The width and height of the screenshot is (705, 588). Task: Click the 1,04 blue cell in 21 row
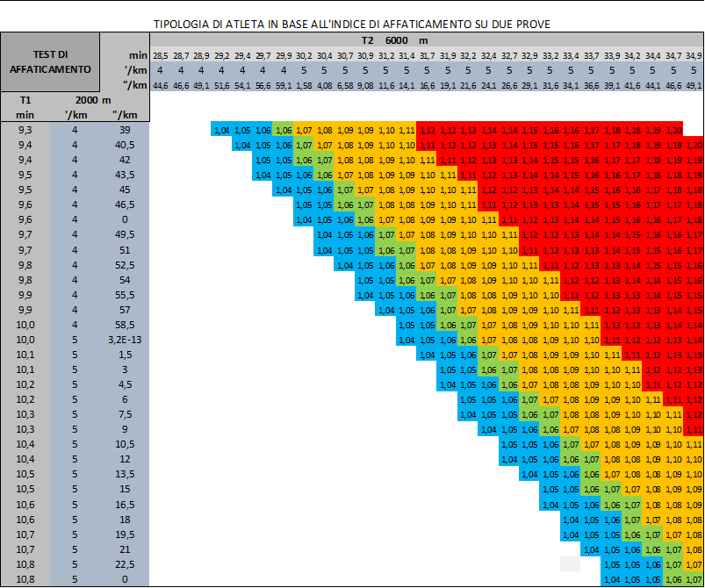pos(591,549)
